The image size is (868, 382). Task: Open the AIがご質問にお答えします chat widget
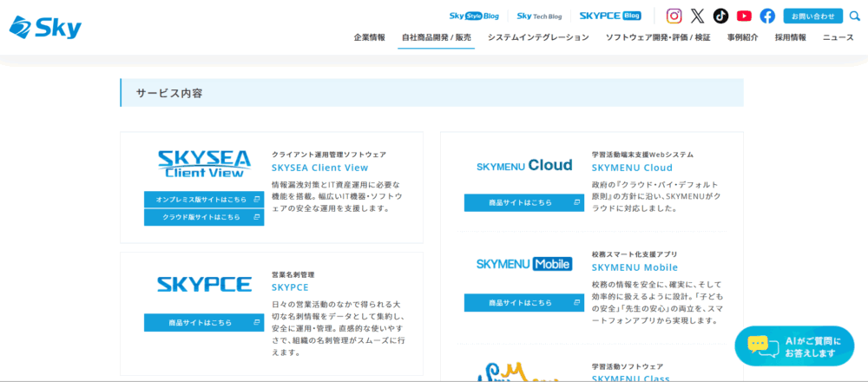coord(794,346)
